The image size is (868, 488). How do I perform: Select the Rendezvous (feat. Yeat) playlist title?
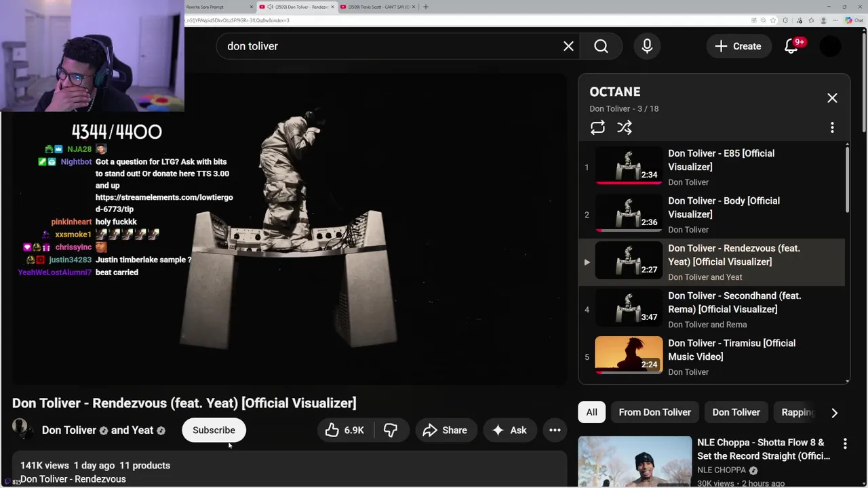[x=734, y=255]
